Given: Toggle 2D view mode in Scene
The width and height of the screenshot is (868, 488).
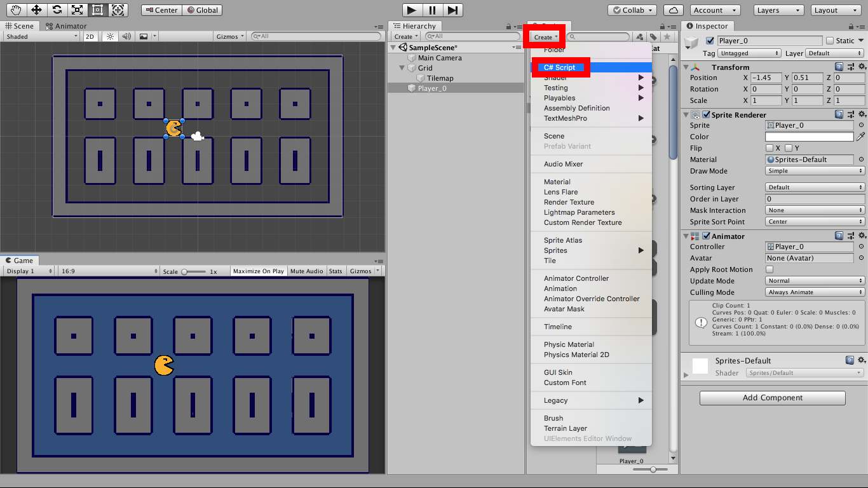Looking at the screenshot, I should [90, 36].
